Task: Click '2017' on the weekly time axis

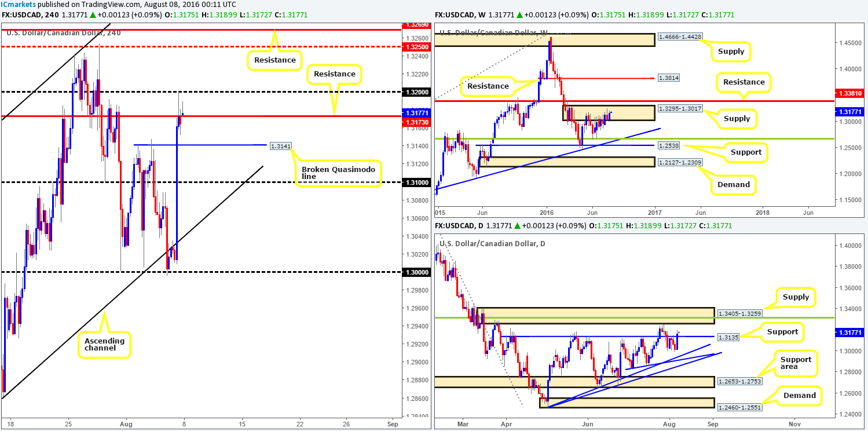Action: (655, 213)
